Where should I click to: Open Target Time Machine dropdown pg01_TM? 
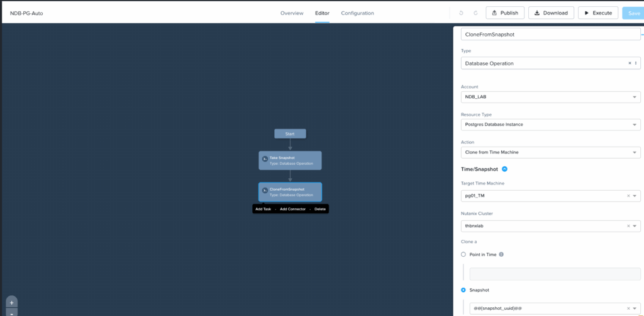(x=550, y=196)
